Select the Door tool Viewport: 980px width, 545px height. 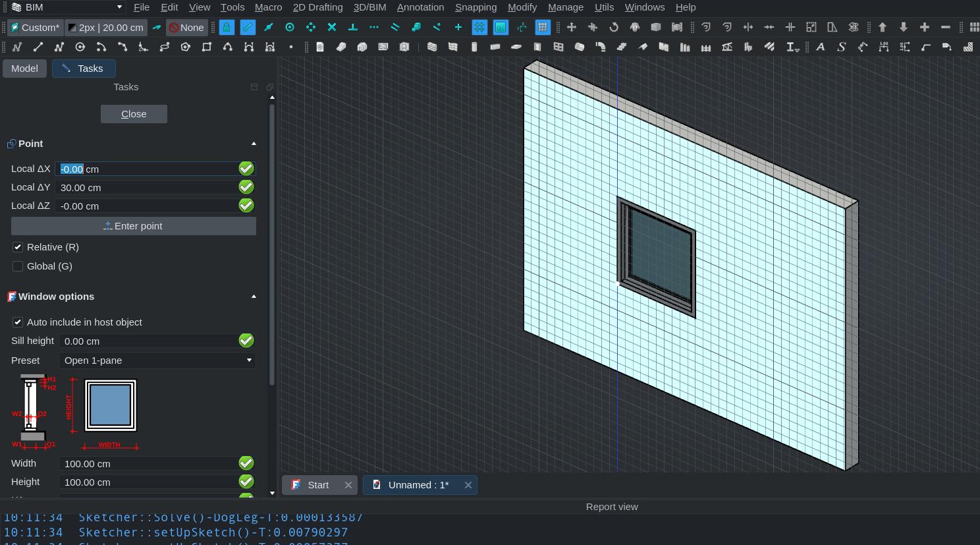pyautogui.click(x=537, y=47)
